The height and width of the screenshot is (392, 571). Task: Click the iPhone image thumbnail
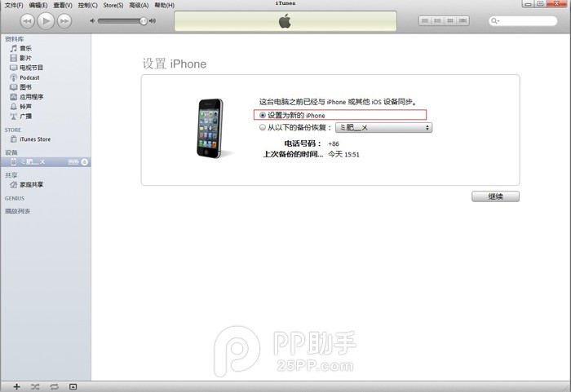click(210, 128)
